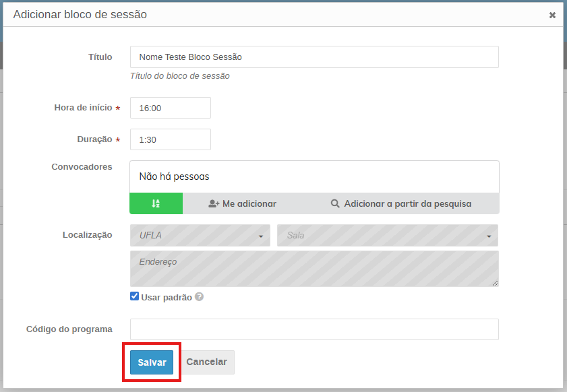The width and height of the screenshot is (567, 392).
Task: Select the Duração input showing 1:30
Action: [x=170, y=139]
